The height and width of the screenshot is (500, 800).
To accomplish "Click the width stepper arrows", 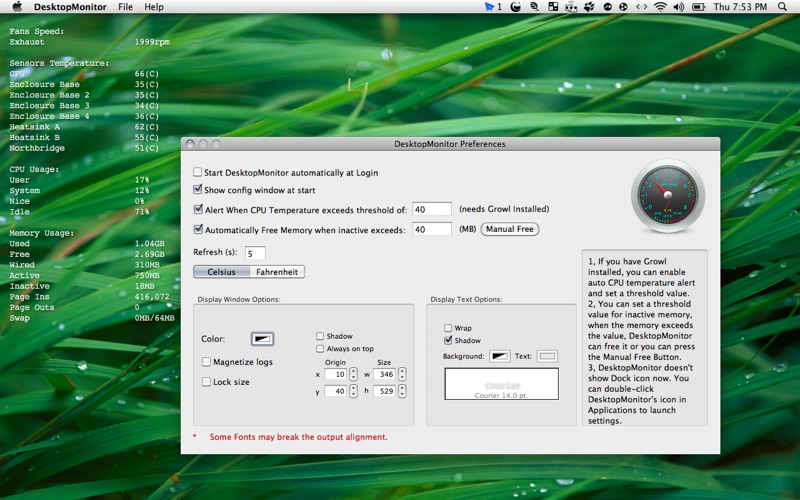I will [x=402, y=374].
